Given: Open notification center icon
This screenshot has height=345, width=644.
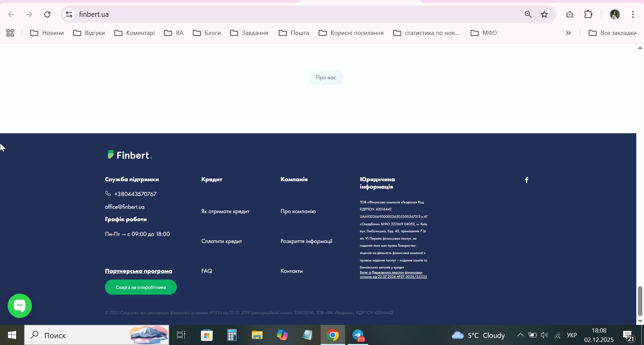Looking at the screenshot, I should [628, 335].
